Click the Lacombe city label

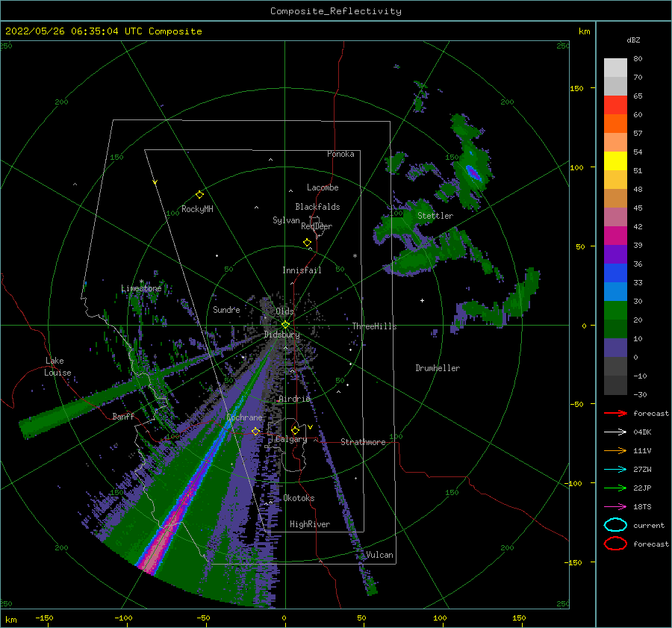[323, 187]
